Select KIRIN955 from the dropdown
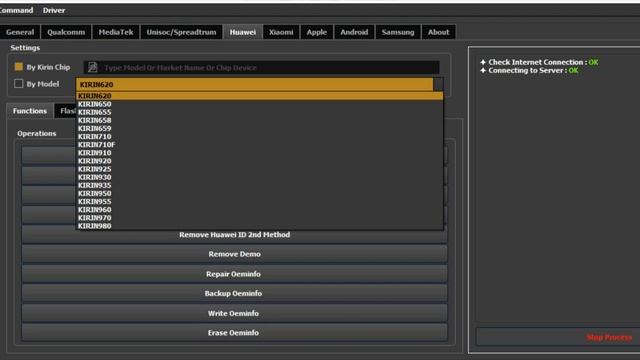Screen dimensions: 640x360 [260, 202]
